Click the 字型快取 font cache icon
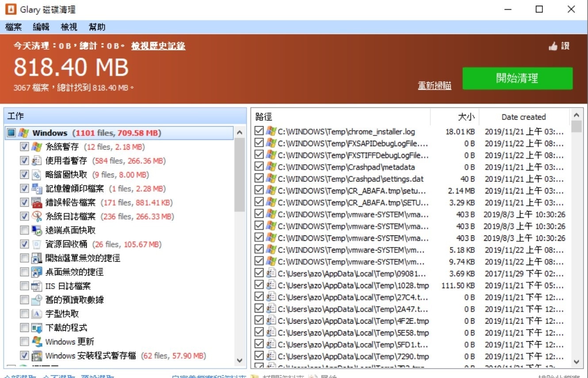Image resolution: width=588 pixels, height=378 pixels. pyautogui.click(x=37, y=314)
